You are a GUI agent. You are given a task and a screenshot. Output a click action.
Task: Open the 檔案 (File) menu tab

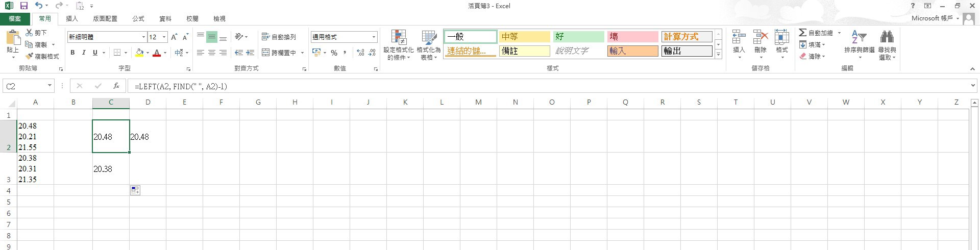(x=15, y=19)
